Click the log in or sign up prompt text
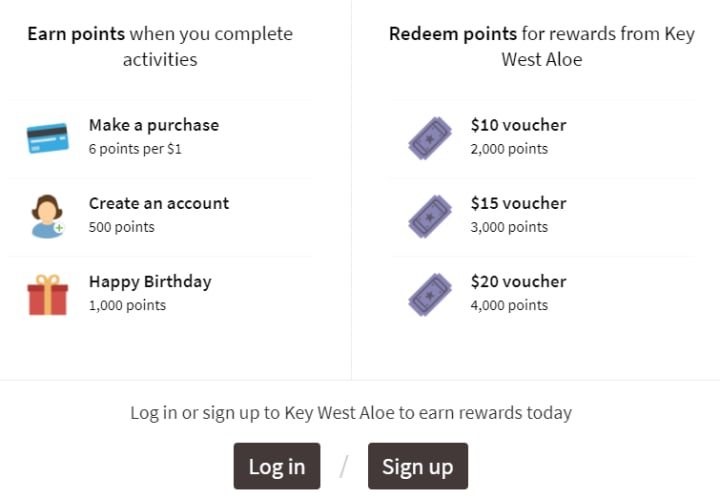 point(351,412)
